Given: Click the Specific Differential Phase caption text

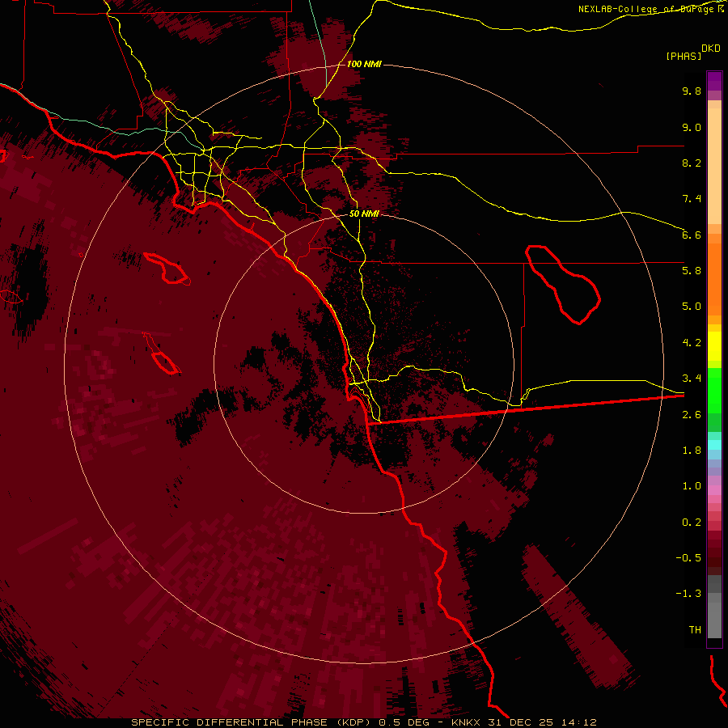Looking at the screenshot, I should [x=363, y=722].
